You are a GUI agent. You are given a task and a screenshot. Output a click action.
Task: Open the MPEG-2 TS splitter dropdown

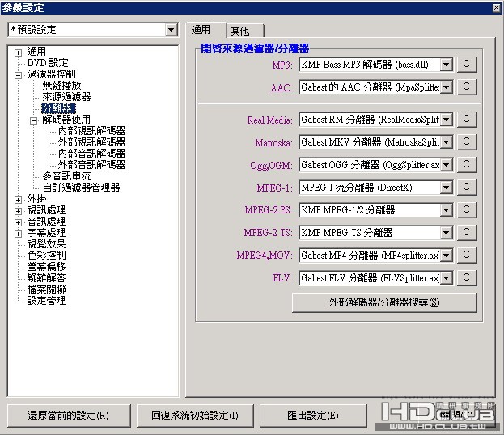[x=446, y=233]
